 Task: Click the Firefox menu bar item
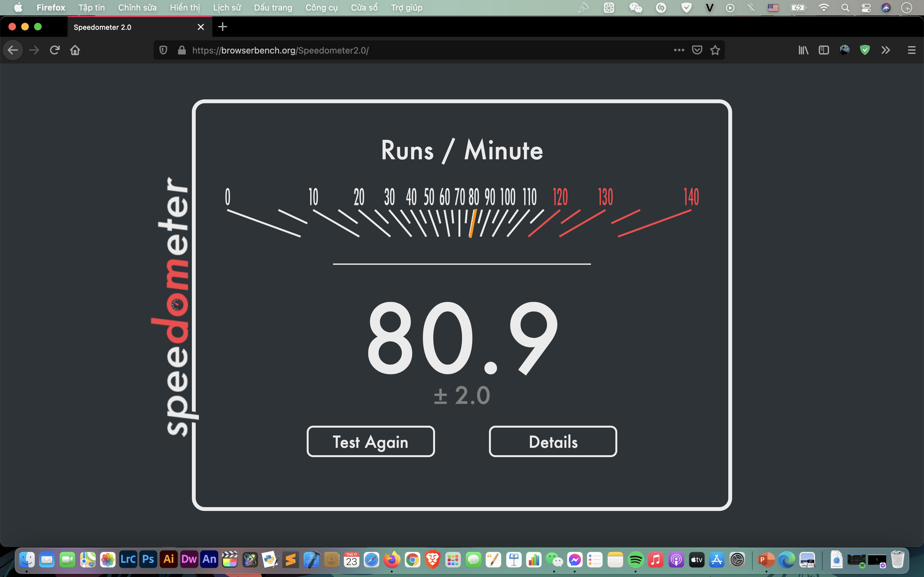51,7
